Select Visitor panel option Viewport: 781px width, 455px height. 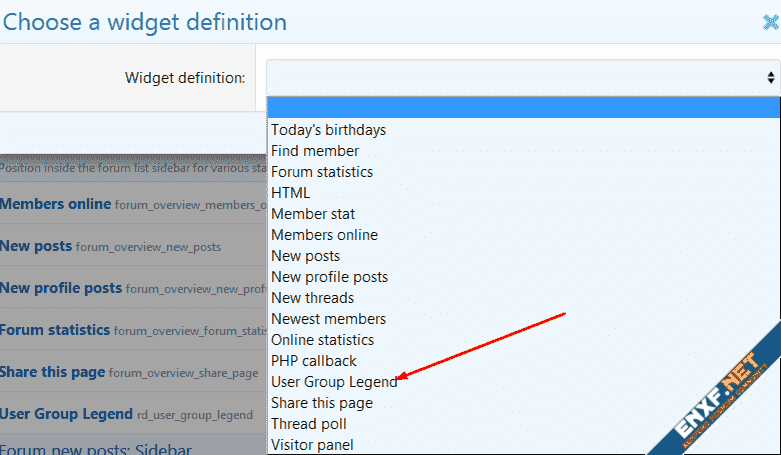tap(312, 445)
